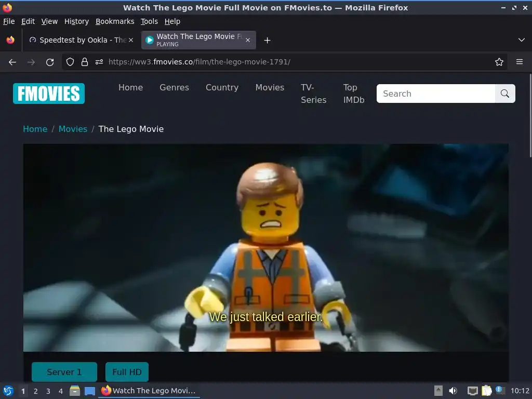Open the File menu
Screen dimensions: 532x399
9,21
